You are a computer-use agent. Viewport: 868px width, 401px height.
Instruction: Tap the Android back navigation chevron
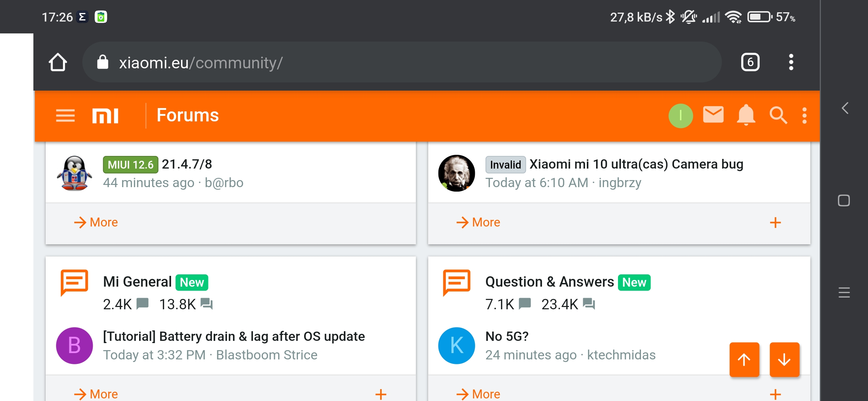(x=845, y=108)
